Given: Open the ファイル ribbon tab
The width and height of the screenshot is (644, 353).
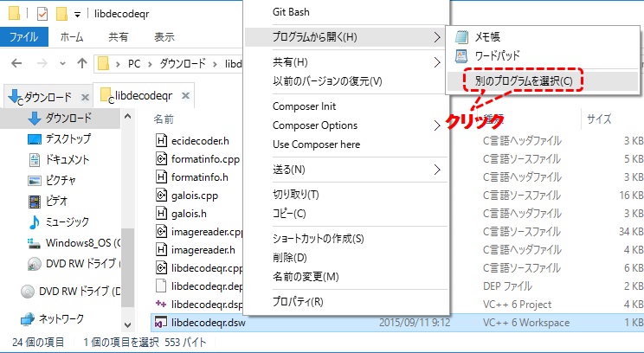Looking at the screenshot, I should point(25,37).
